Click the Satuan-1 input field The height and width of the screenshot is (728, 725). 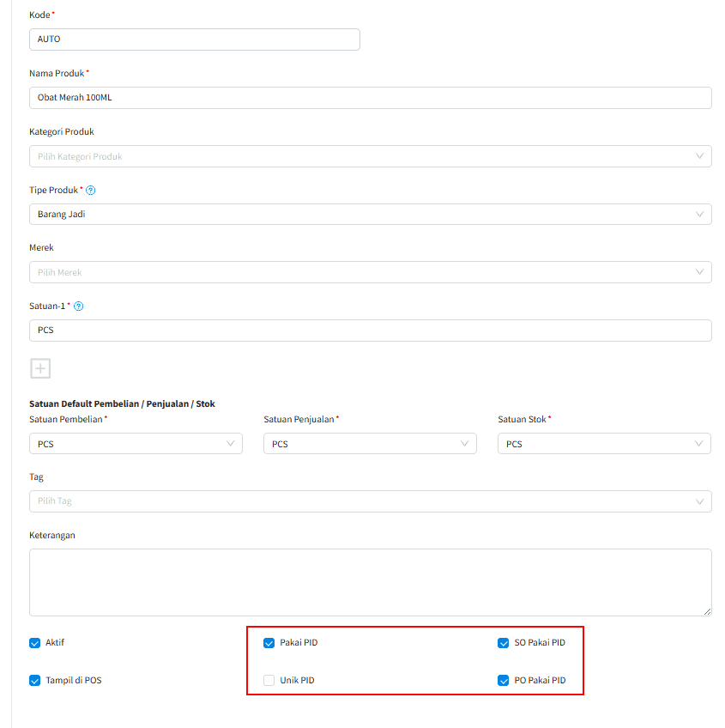(370, 331)
